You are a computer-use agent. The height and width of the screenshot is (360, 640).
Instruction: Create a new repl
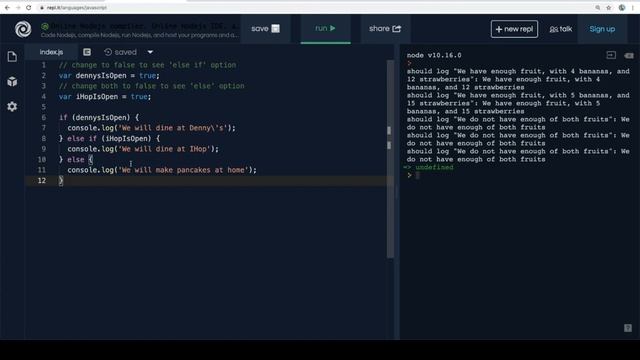[514, 29]
